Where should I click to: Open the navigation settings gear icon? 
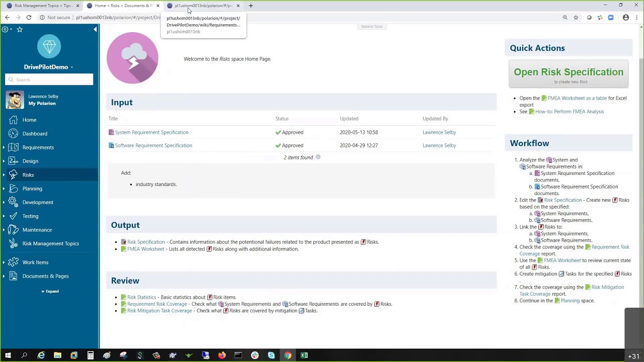(5, 29)
